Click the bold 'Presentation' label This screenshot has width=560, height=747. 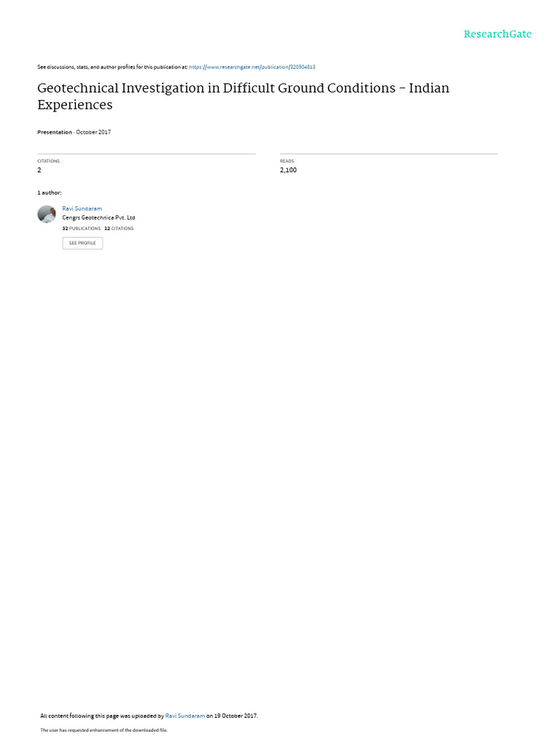pos(54,132)
